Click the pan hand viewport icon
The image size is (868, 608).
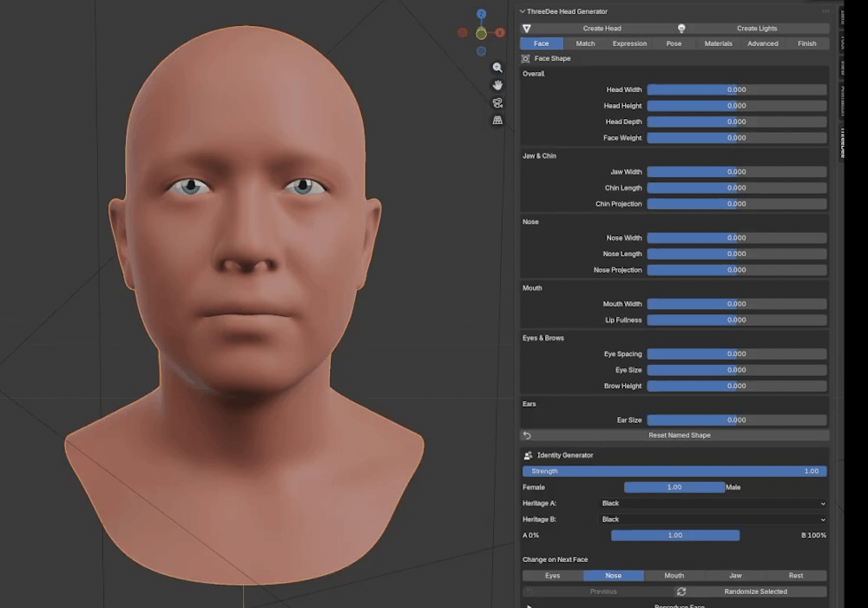coord(497,85)
